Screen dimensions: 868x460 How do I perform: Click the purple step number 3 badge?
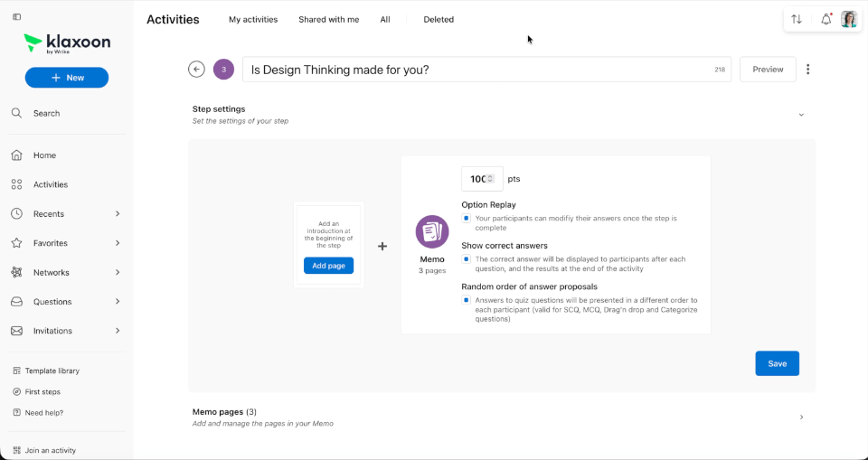coord(223,70)
